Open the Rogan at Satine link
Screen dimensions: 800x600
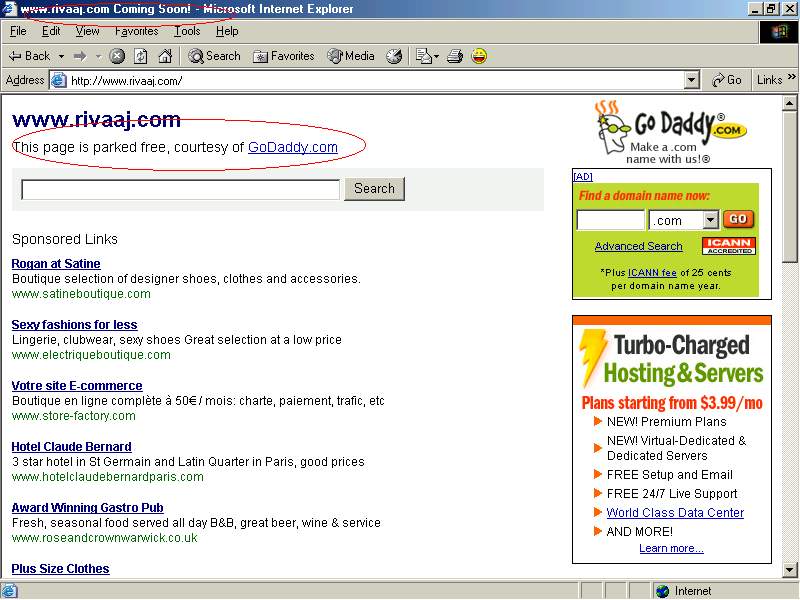56,264
